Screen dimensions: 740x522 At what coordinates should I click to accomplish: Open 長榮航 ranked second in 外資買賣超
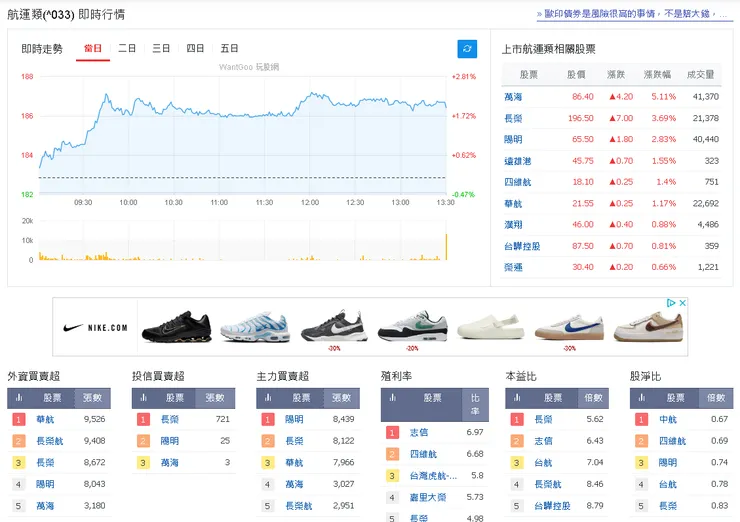pos(50,441)
